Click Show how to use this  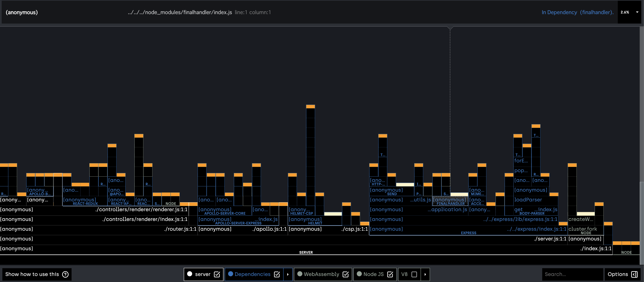point(32,274)
